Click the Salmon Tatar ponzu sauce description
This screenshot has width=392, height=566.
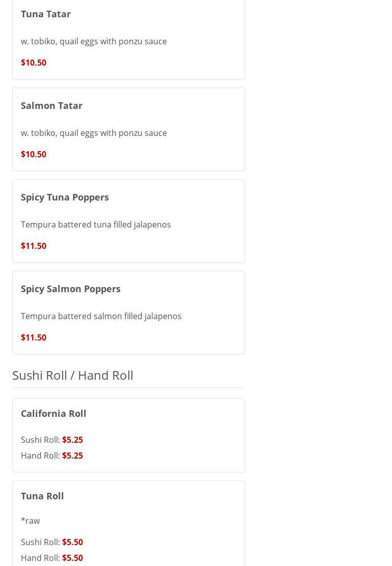pos(94,133)
